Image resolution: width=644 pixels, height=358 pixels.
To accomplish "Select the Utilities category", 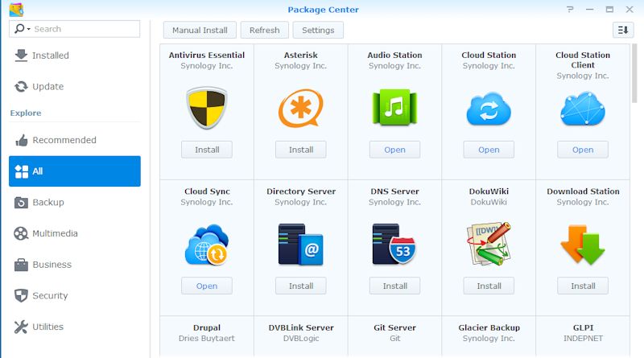I will click(75, 327).
